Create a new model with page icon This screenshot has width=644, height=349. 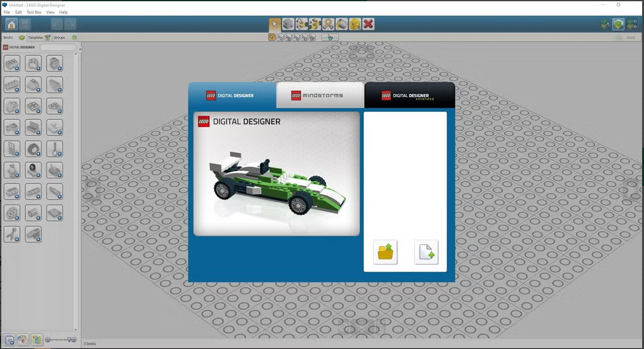coord(427,252)
